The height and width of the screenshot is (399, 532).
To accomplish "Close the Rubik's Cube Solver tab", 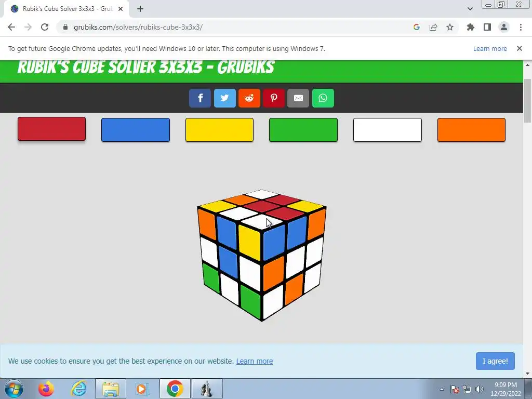I will [x=121, y=9].
